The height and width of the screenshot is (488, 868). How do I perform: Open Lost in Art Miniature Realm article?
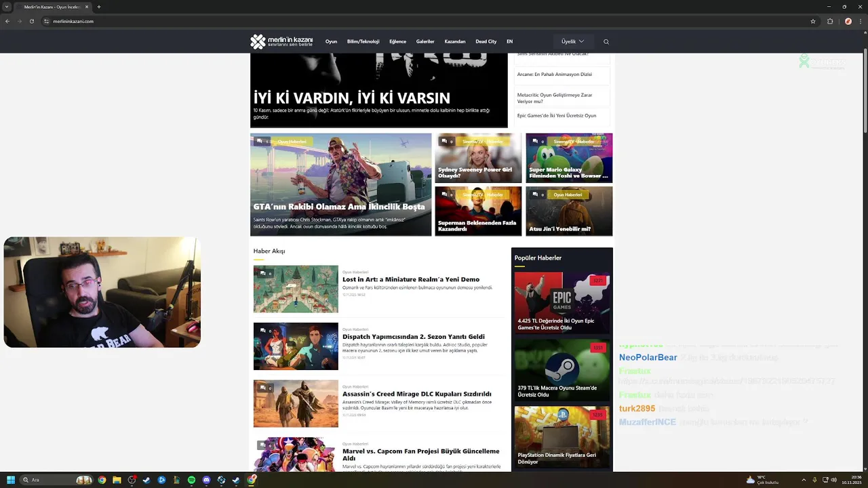pos(411,279)
